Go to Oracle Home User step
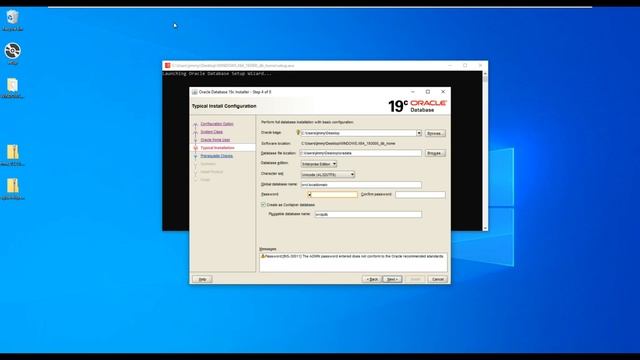The width and height of the screenshot is (640, 360). coord(215,140)
